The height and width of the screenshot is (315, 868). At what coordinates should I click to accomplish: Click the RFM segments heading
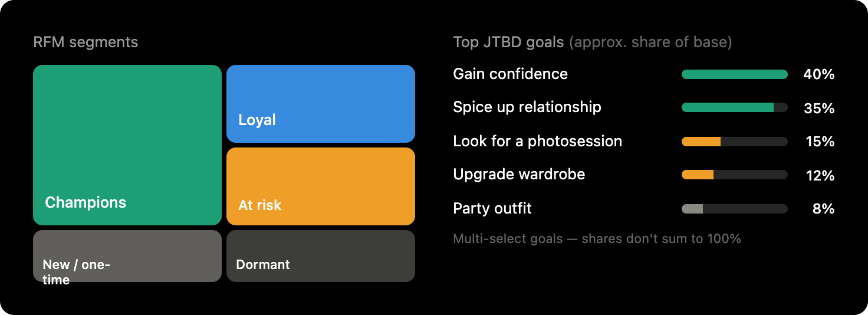pos(86,42)
